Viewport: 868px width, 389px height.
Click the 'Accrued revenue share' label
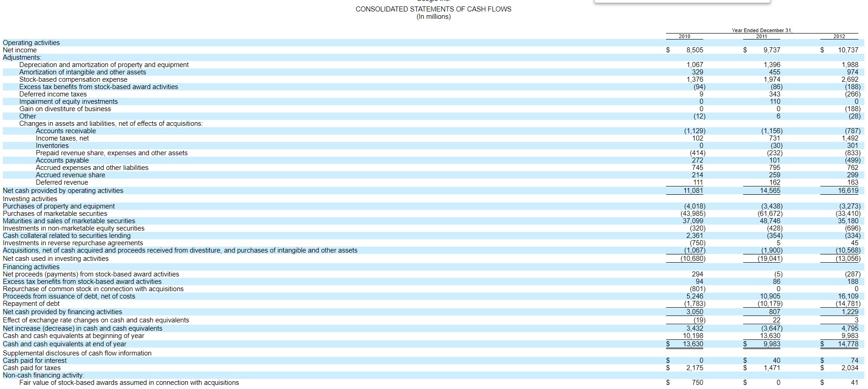tap(71, 175)
